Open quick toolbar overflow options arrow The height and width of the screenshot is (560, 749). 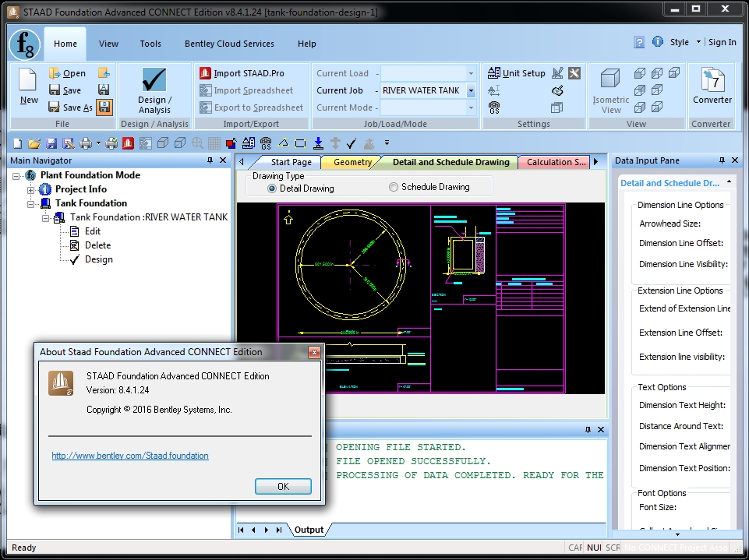(387, 143)
